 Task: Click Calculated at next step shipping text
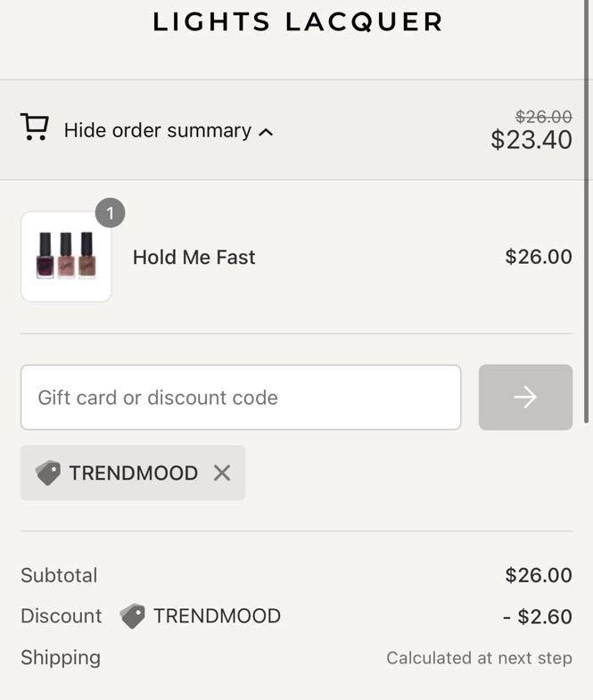[479, 658]
